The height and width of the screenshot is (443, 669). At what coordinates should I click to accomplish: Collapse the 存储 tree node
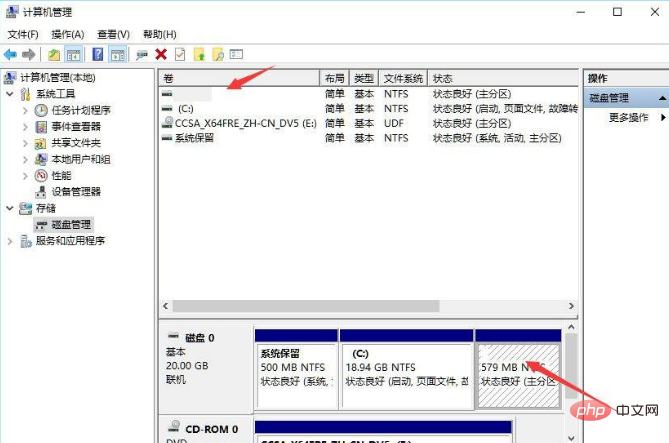tap(10, 208)
